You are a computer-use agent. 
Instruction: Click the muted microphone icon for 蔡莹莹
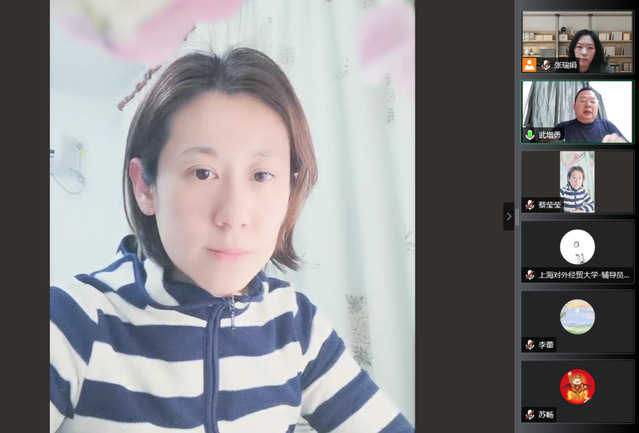point(530,205)
